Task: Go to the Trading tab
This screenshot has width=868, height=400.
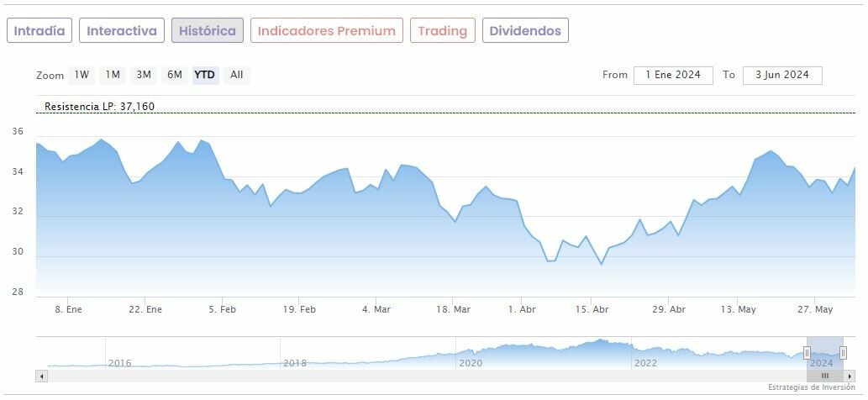Action: pos(442,31)
